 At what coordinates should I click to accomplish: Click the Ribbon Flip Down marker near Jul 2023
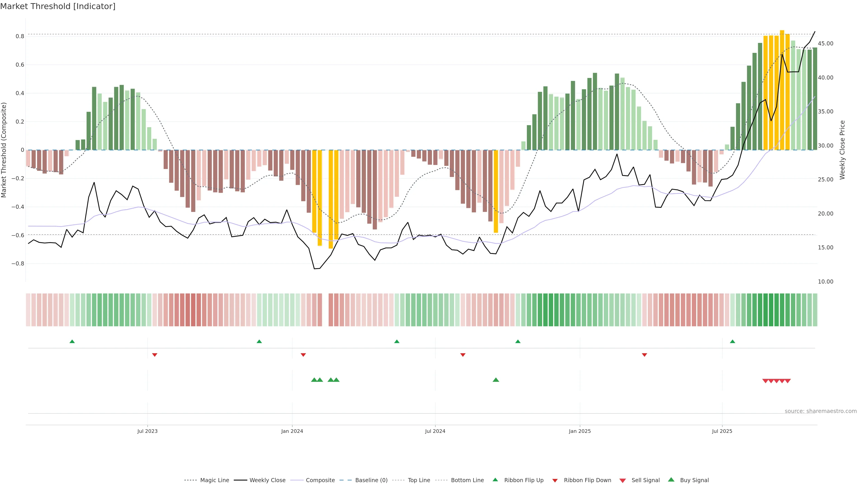click(x=155, y=355)
